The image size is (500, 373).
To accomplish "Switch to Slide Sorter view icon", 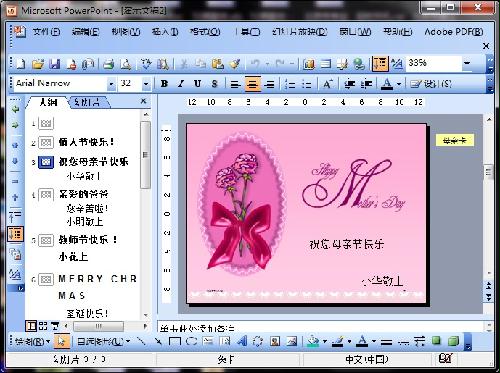I will [43, 326].
